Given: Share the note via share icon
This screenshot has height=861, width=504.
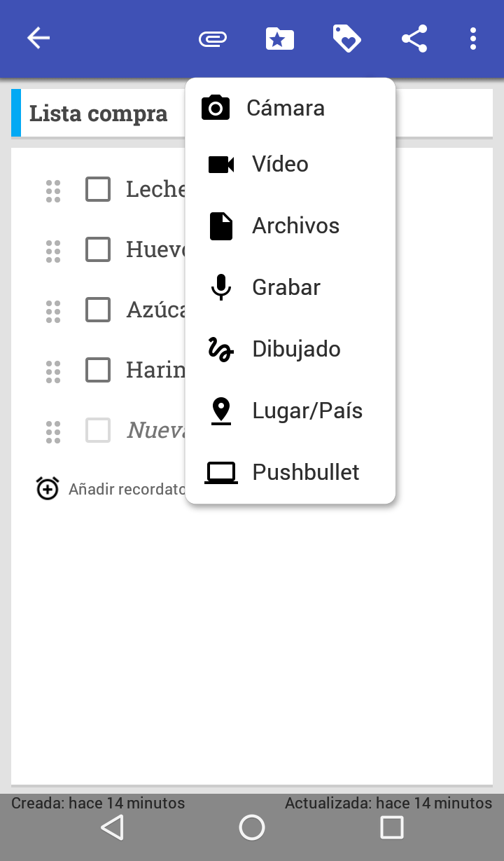Looking at the screenshot, I should (414, 39).
